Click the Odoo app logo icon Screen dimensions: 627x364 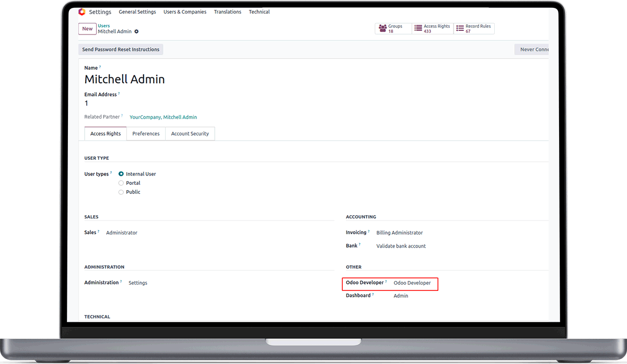pos(82,11)
